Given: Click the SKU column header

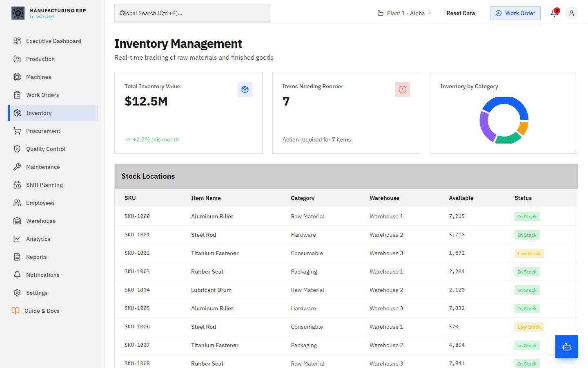Looking at the screenshot, I should pos(130,198).
